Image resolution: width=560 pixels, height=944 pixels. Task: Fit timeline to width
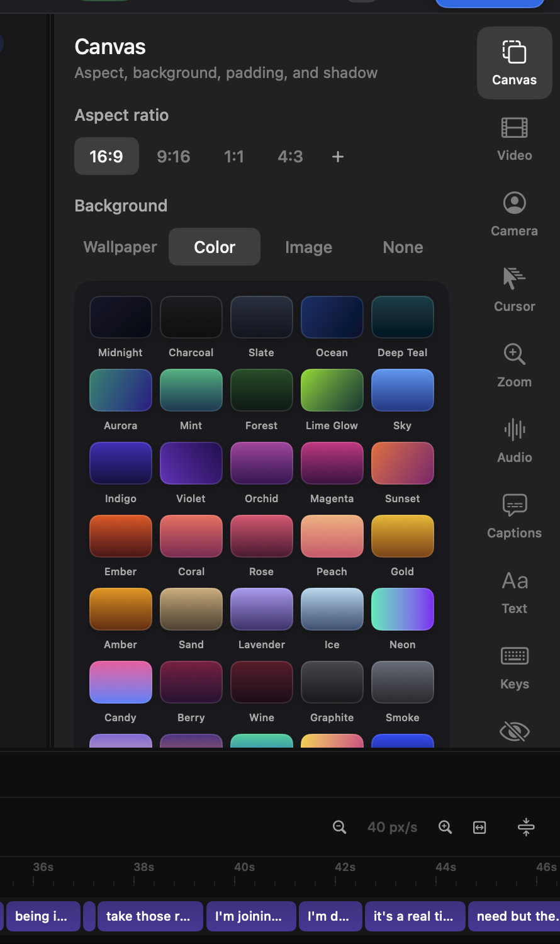coord(479,827)
